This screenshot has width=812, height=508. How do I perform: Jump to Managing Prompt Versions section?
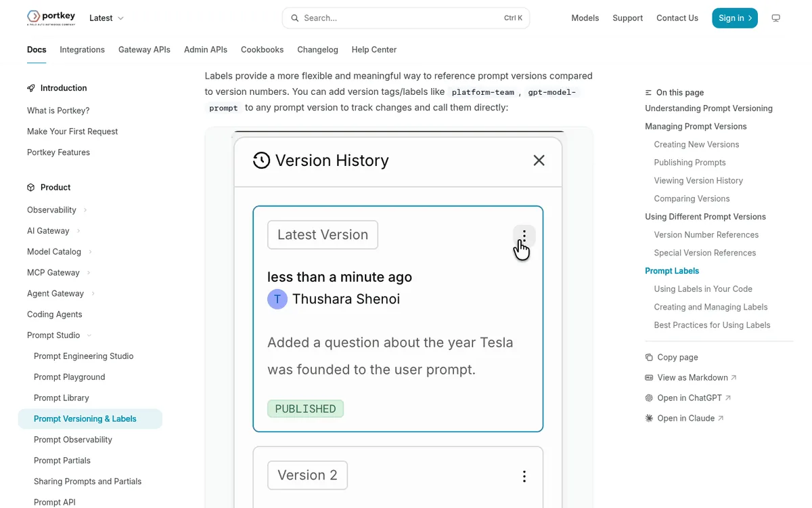[x=696, y=127]
